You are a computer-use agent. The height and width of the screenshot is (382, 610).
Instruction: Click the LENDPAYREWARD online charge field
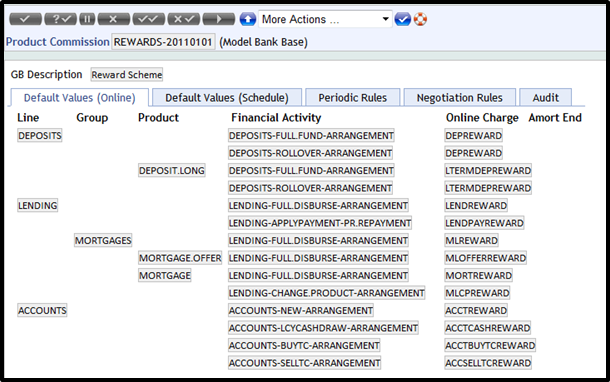click(484, 223)
